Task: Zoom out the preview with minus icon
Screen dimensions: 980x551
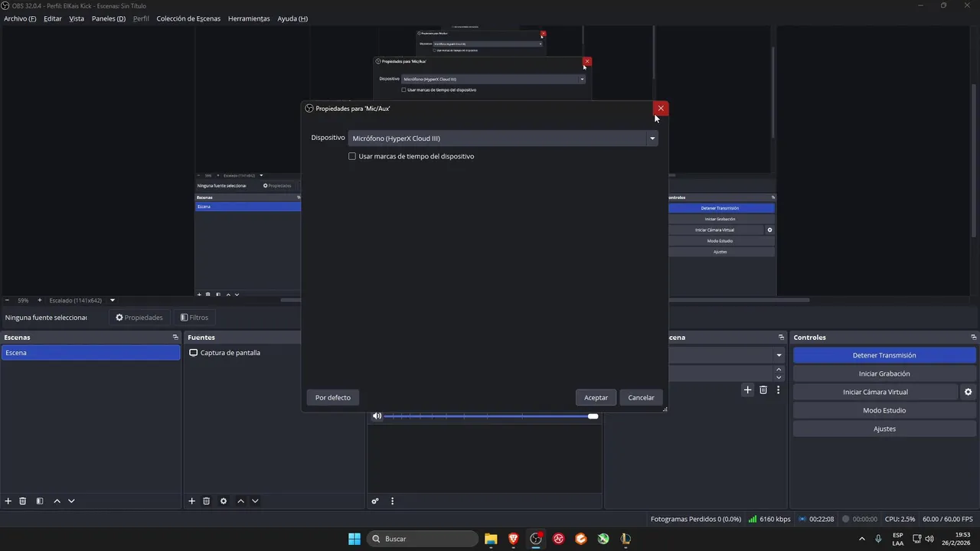Action: tap(8, 300)
